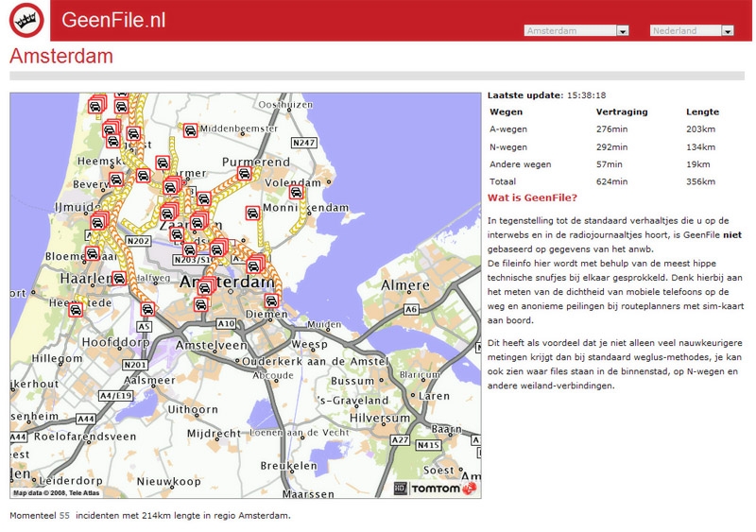Click the 'Wat is GeenFile?' heading
This screenshot has height=532, width=756.
tap(532, 198)
